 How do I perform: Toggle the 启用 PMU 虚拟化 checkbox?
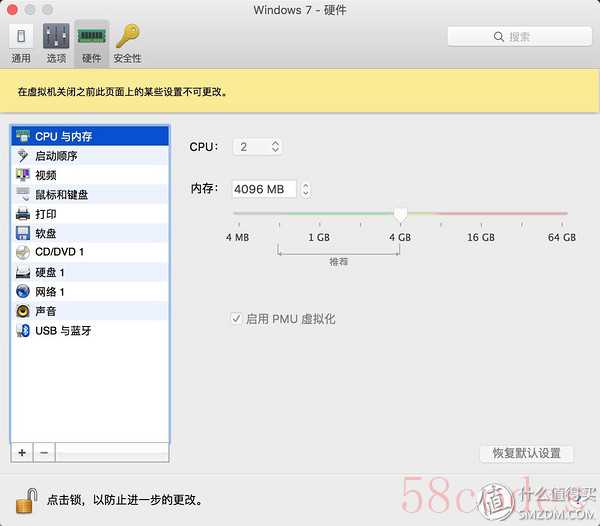pyautogui.click(x=237, y=319)
